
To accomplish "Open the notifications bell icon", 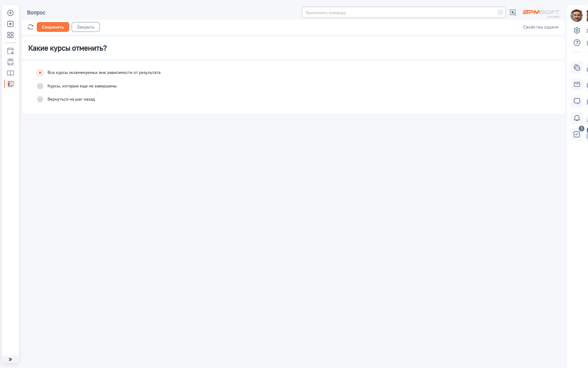I will pos(577,118).
